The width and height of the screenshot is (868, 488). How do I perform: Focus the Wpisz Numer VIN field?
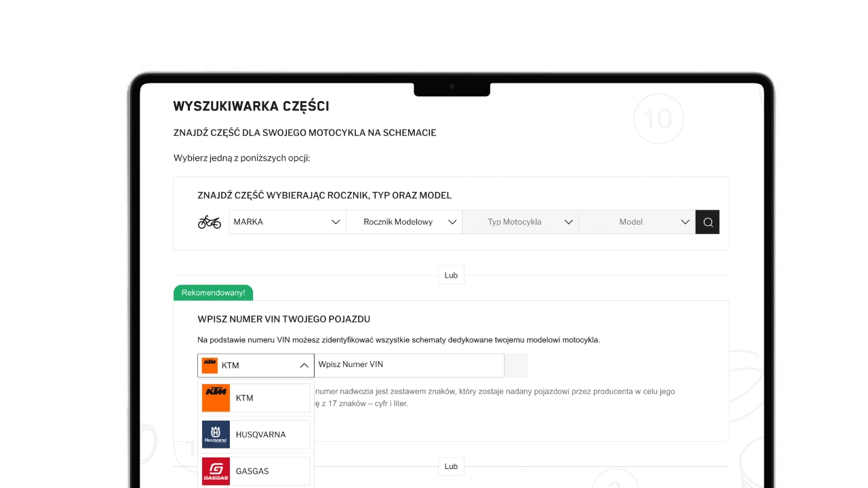click(x=409, y=365)
